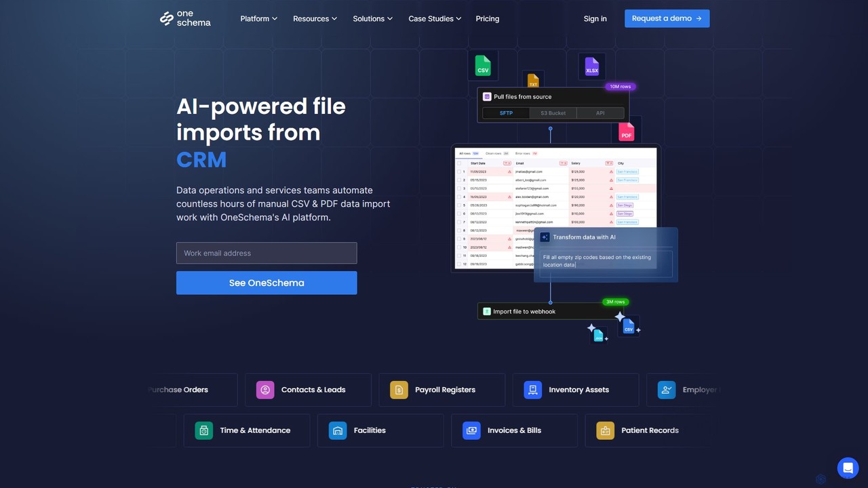
Task: Open the Purchase Orders card
Action: click(193, 390)
